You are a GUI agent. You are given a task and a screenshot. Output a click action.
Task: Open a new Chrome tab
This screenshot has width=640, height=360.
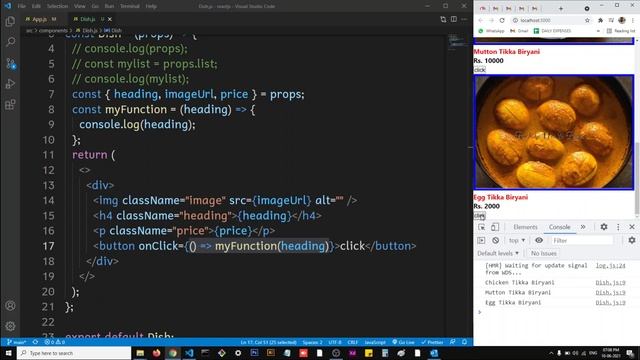pyautogui.click(x=561, y=9)
